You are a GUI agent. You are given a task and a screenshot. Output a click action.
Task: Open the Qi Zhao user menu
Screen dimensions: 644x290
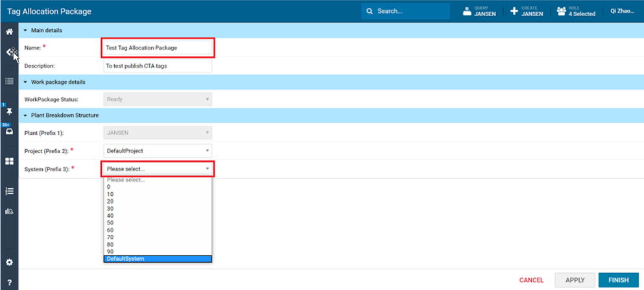[x=622, y=11]
